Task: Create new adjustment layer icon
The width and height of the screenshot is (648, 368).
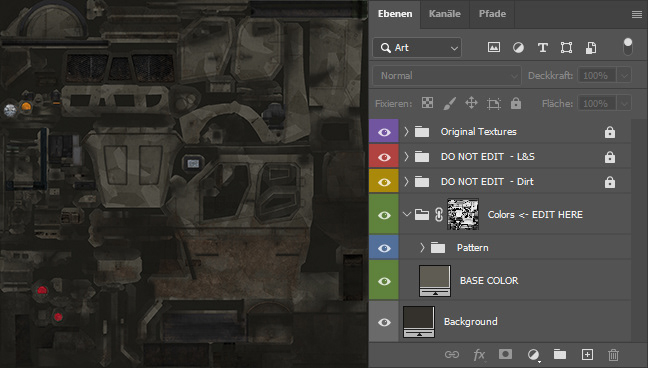Action: point(534,355)
